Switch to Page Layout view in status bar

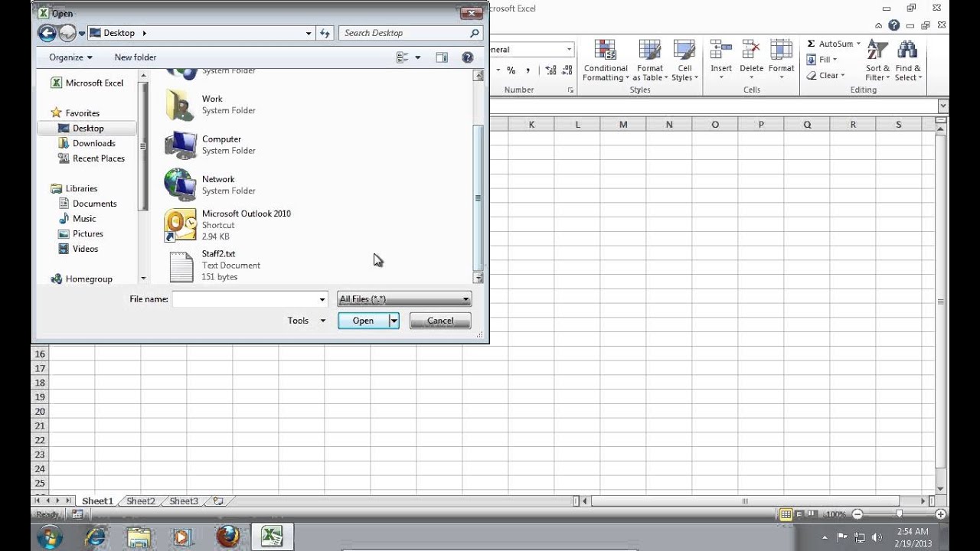(799, 514)
